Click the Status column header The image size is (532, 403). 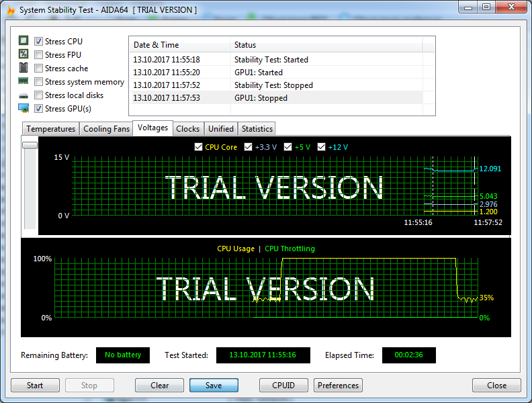click(326, 45)
